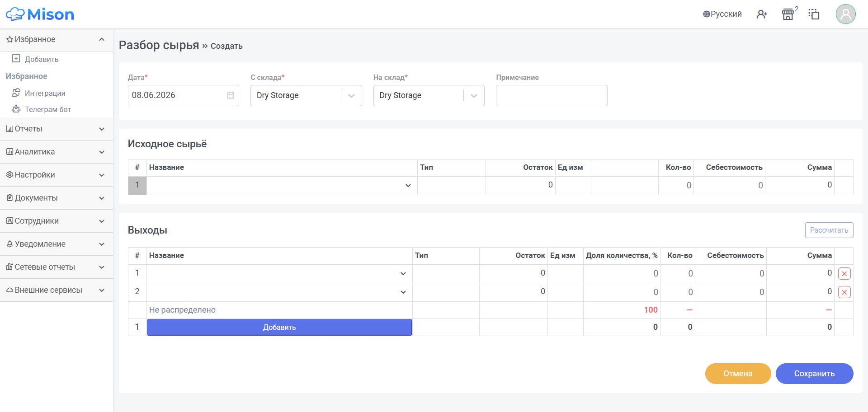Click the Примечание input field
The image size is (868, 412).
point(552,95)
